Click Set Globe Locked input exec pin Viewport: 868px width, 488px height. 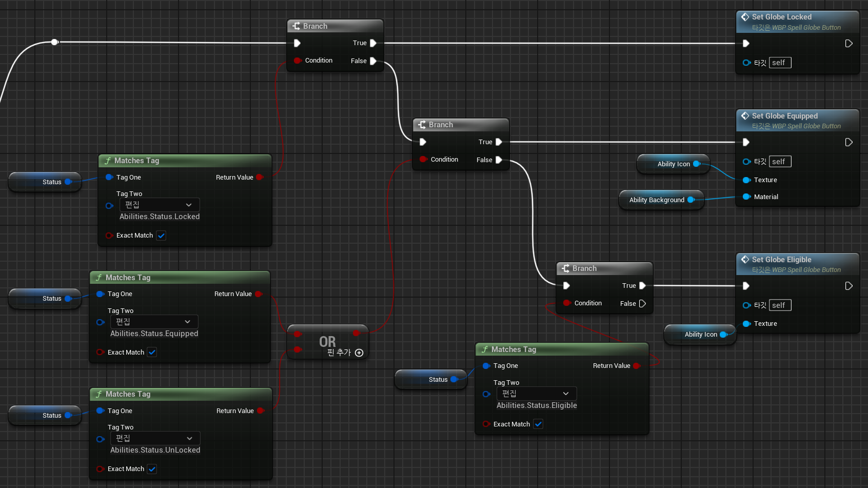click(x=746, y=44)
